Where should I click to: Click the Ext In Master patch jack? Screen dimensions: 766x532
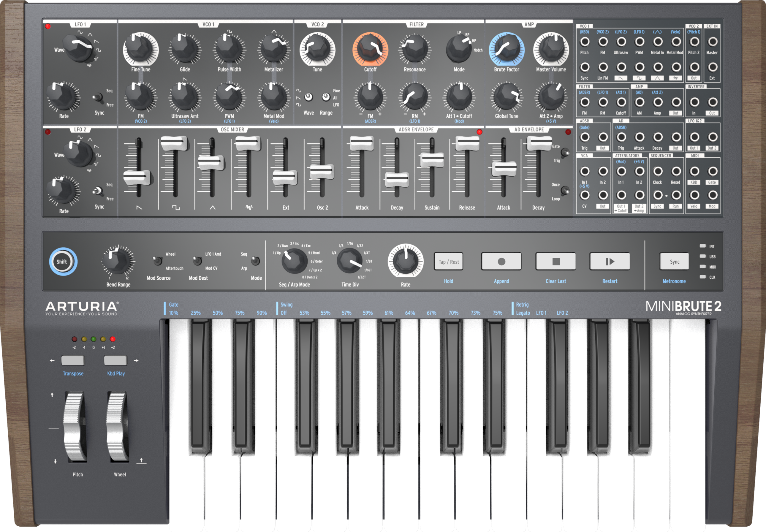click(x=712, y=42)
